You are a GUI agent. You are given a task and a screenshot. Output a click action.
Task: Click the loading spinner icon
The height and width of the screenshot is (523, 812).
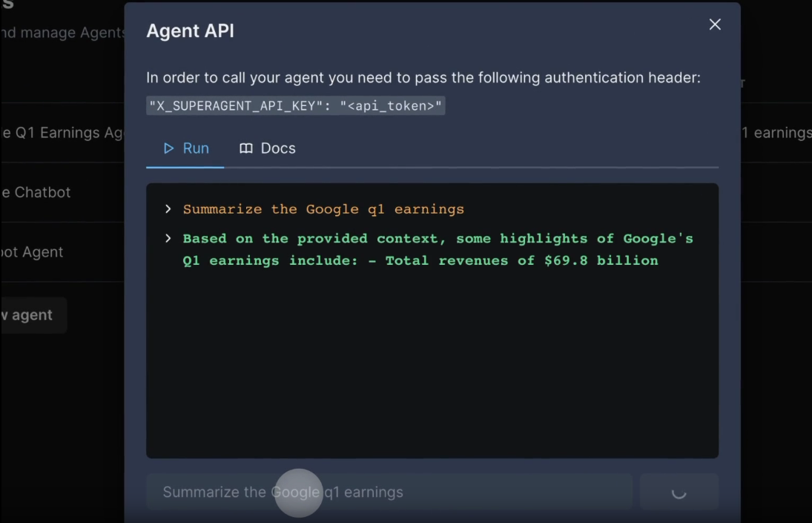(x=679, y=492)
